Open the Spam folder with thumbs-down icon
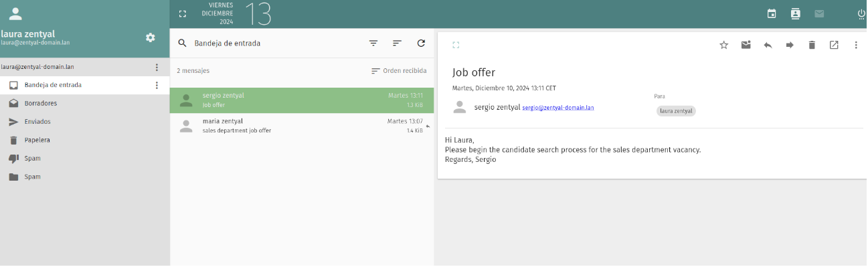This screenshot has width=868, height=267. pyautogui.click(x=84, y=159)
